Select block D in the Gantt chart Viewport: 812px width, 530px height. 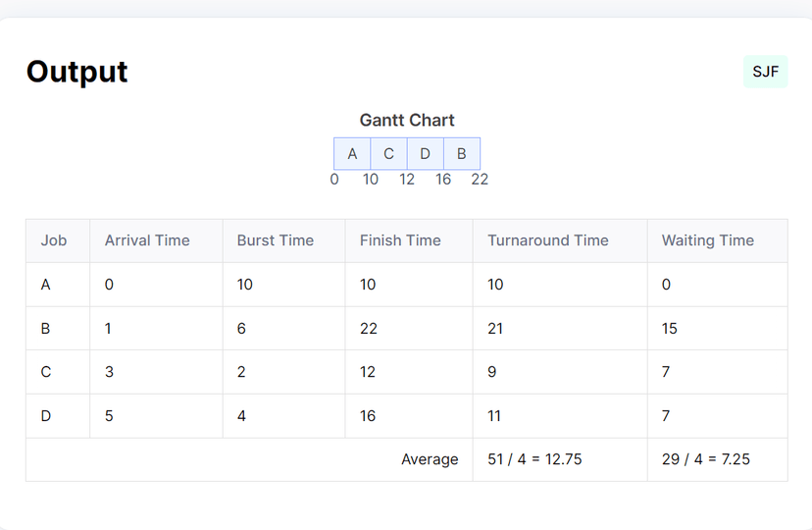click(x=425, y=154)
